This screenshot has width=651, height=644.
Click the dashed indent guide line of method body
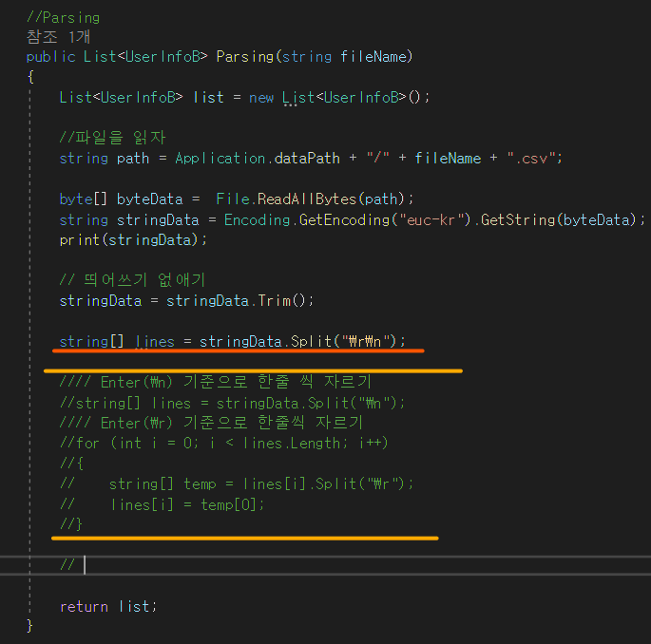pyautogui.click(x=29, y=350)
